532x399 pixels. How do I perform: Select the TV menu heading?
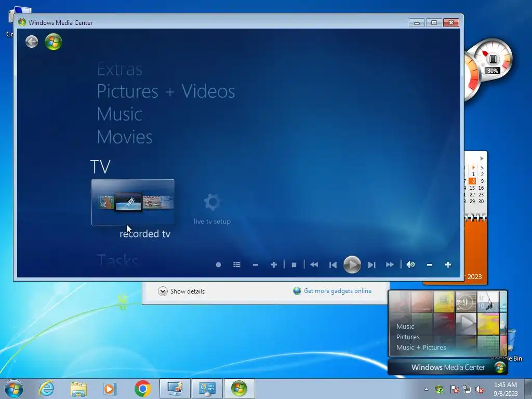pyautogui.click(x=100, y=167)
